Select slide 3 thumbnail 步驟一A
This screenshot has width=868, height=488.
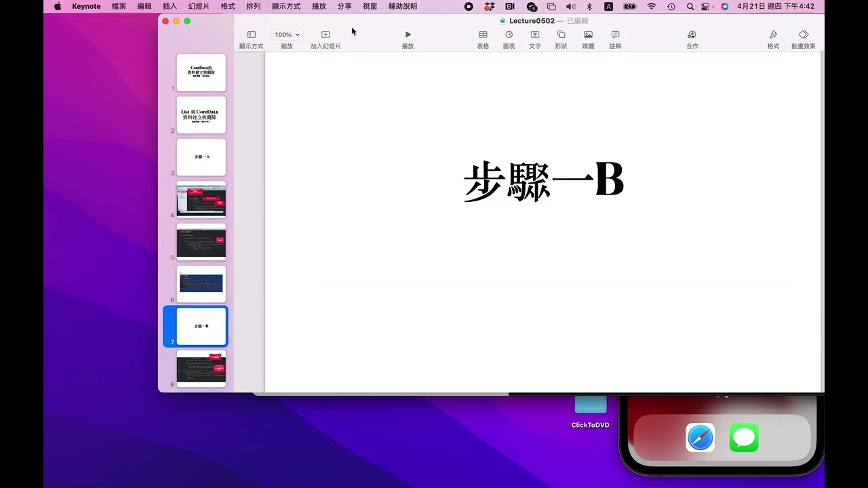[201, 157]
